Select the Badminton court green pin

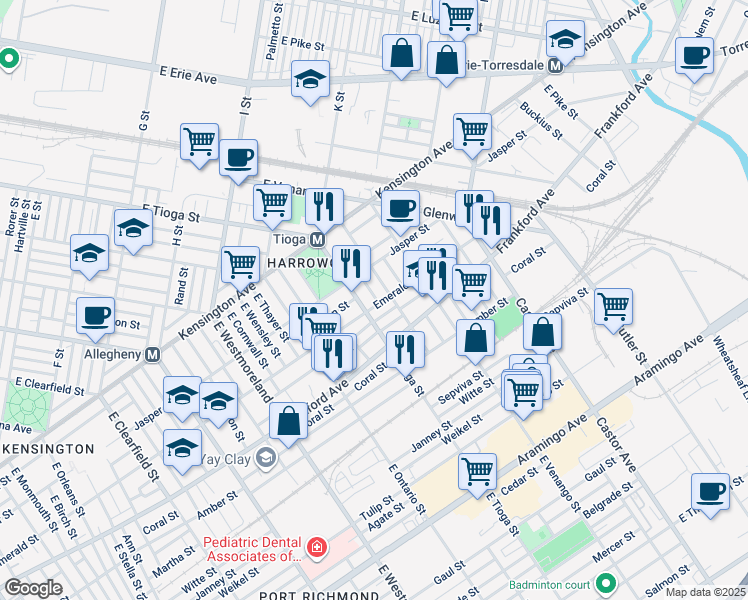606,583
